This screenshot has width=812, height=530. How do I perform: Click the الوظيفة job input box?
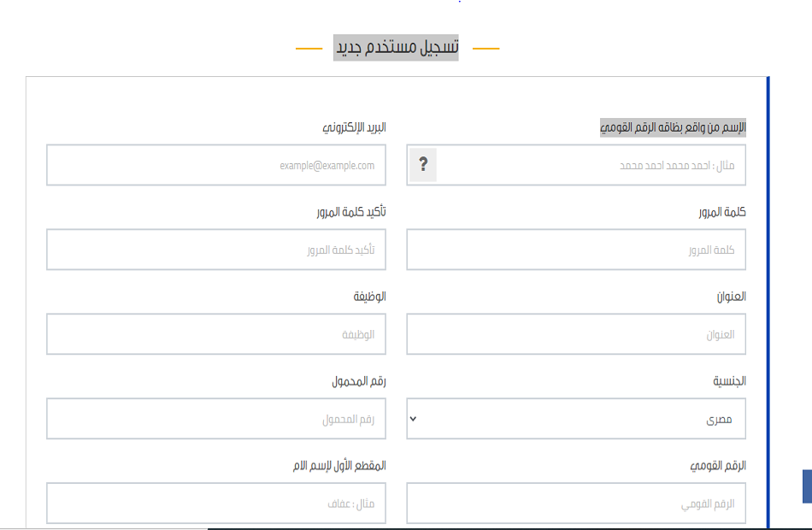pyautogui.click(x=216, y=334)
